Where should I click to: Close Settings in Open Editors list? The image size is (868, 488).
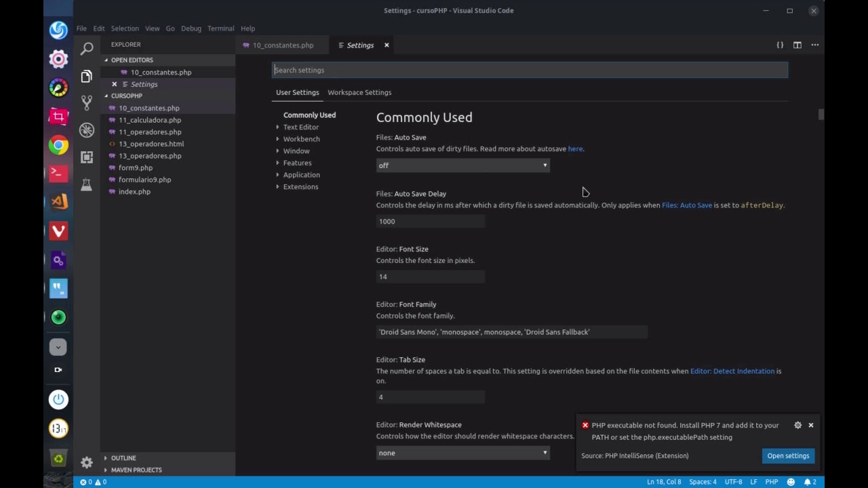pos(114,84)
